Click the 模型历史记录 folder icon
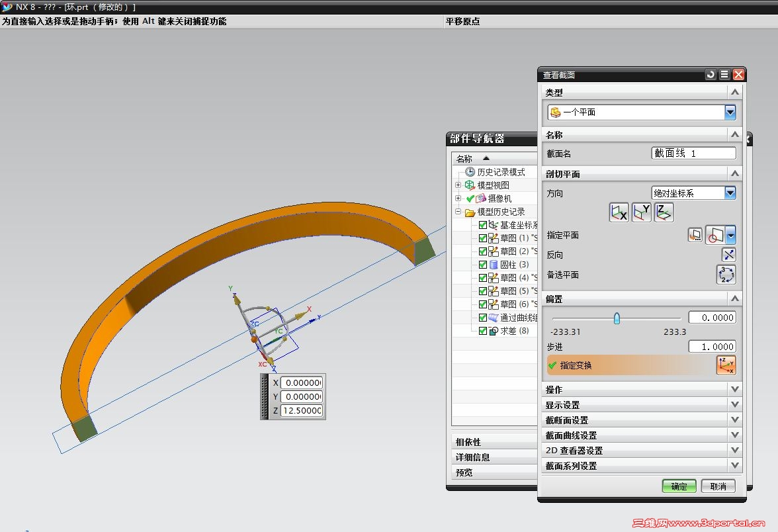 [x=470, y=212]
